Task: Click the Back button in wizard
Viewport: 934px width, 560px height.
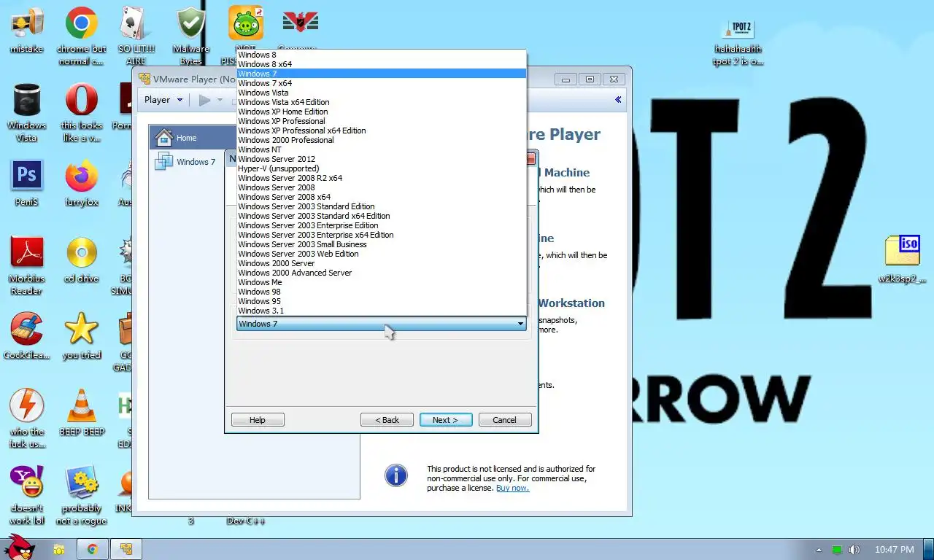Action: click(387, 420)
